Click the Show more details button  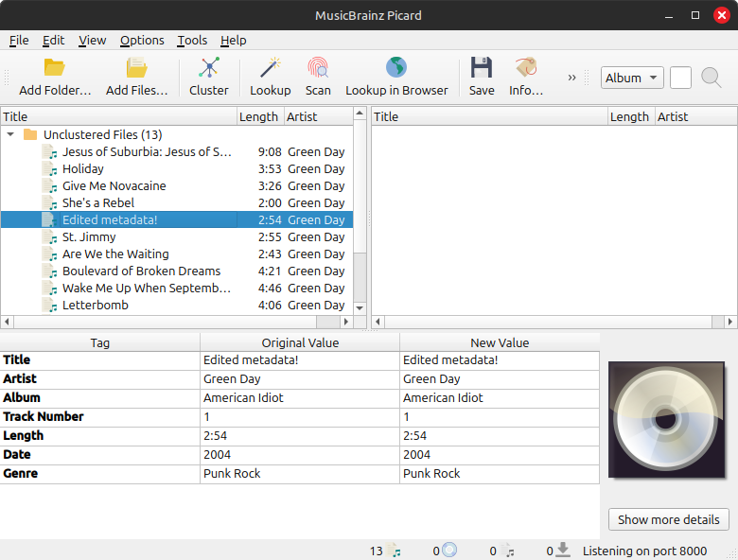(668, 519)
